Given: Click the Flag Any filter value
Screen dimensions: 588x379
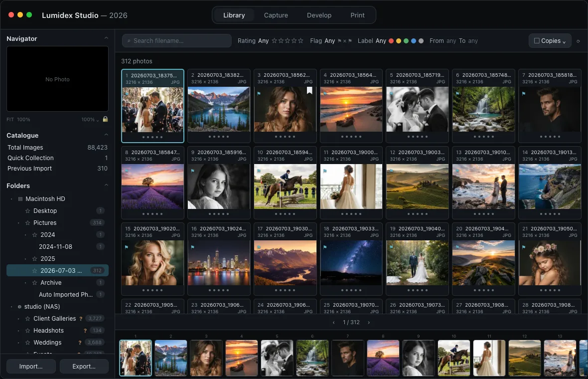Looking at the screenshot, I should [329, 40].
